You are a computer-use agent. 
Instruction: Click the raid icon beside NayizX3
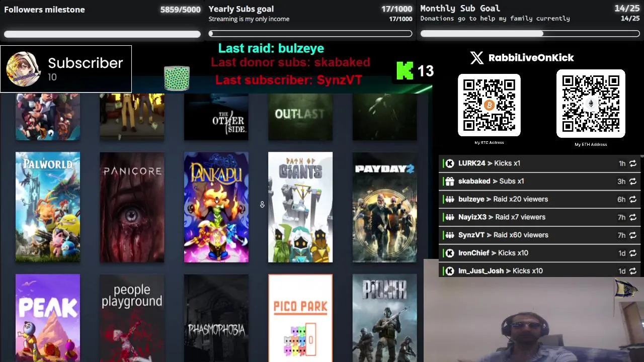click(450, 217)
